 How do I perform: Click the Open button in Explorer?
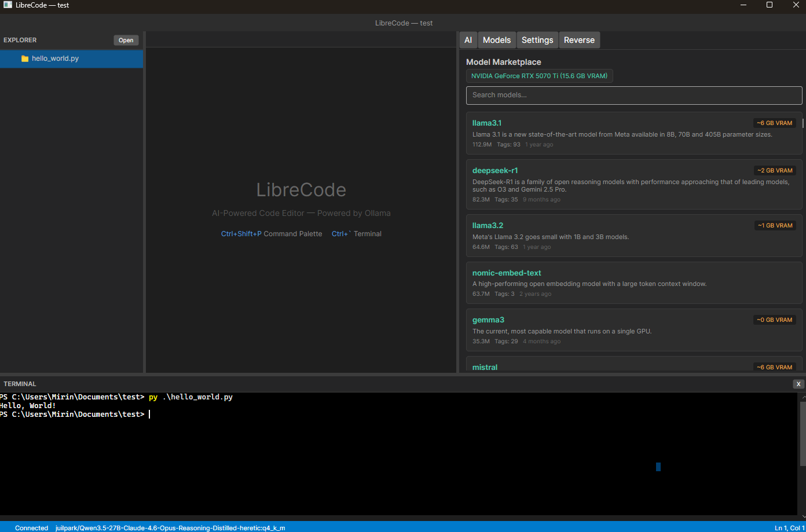point(126,41)
